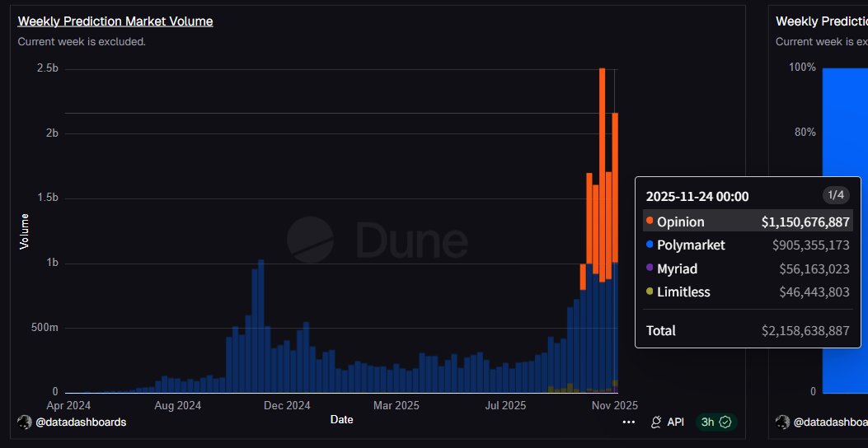Select the Opinion row in tooltip
Image resolution: width=868 pixels, height=448 pixels.
[x=748, y=220]
